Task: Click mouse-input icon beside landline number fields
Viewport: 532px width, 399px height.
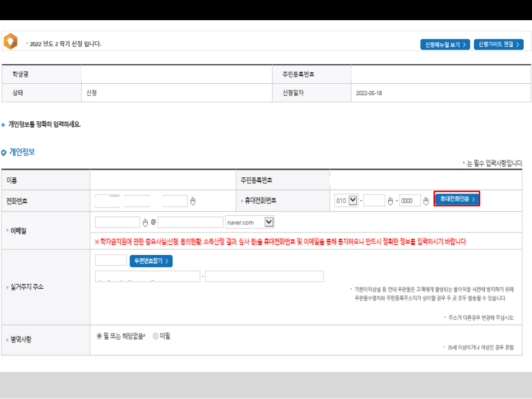Action: pyautogui.click(x=193, y=201)
